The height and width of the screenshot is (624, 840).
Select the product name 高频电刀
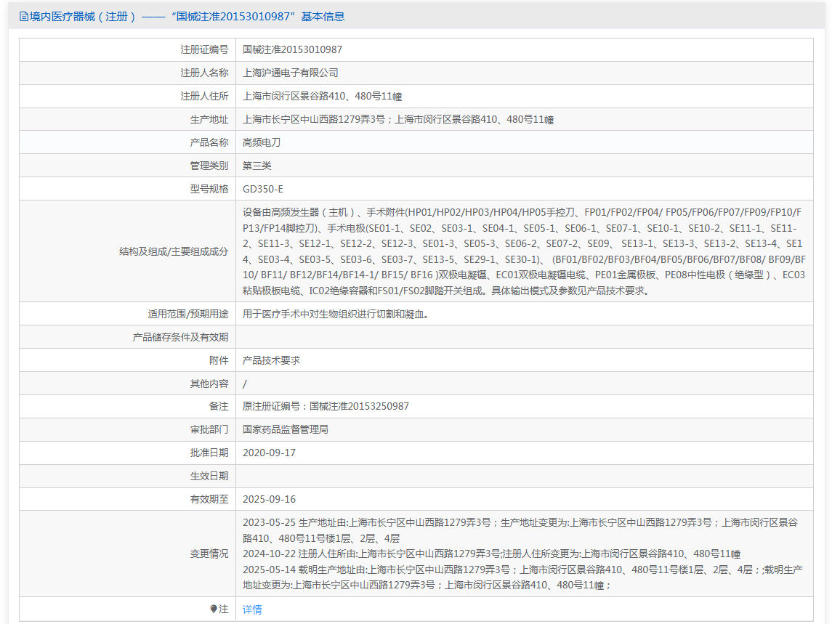click(262, 142)
